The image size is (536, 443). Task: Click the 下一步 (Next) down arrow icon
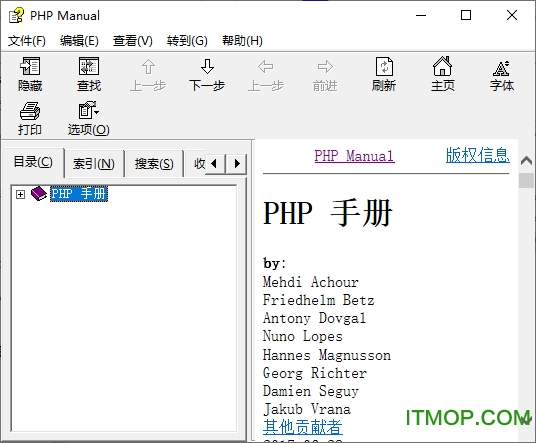coord(207,66)
